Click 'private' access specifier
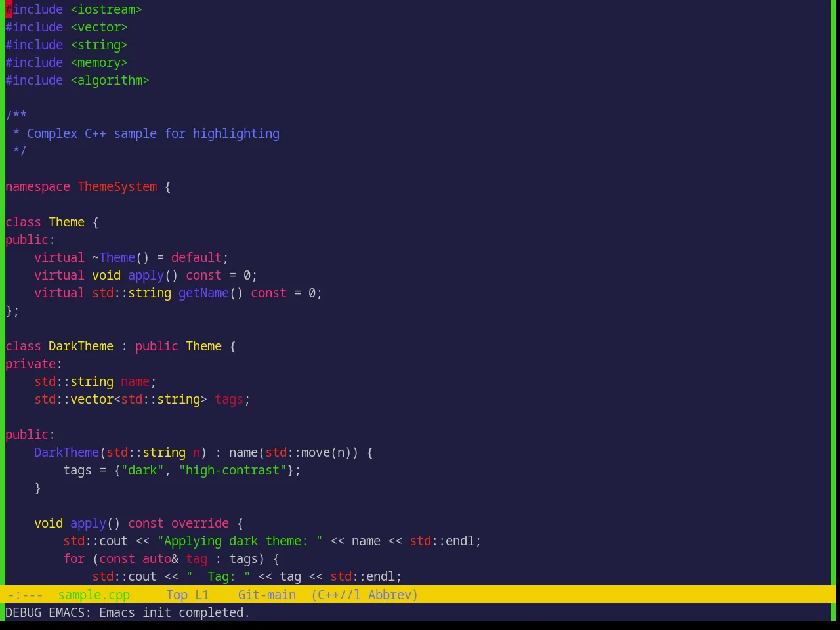Viewport: 840px width, 630px height. pyautogui.click(x=30, y=364)
